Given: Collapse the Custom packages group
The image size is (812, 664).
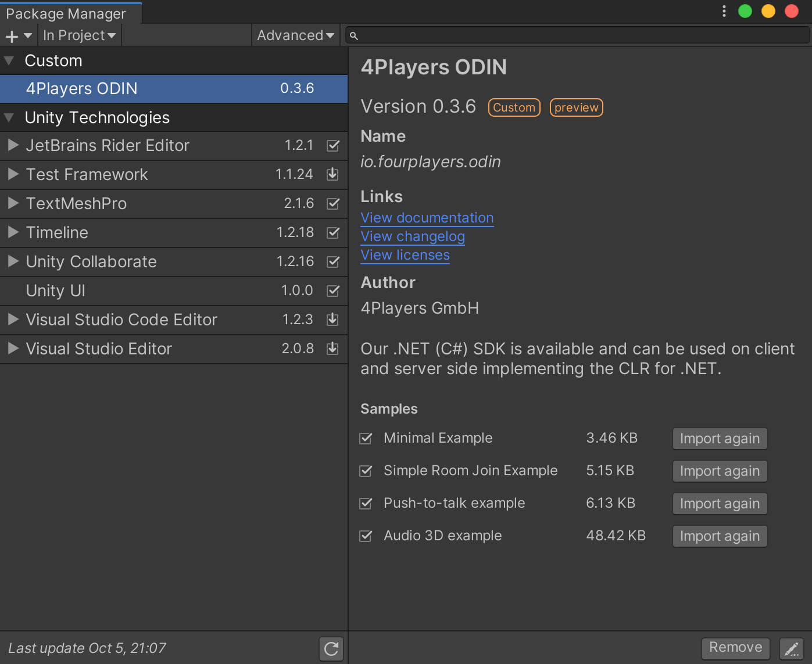Looking at the screenshot, I should [x=9, y=60].
